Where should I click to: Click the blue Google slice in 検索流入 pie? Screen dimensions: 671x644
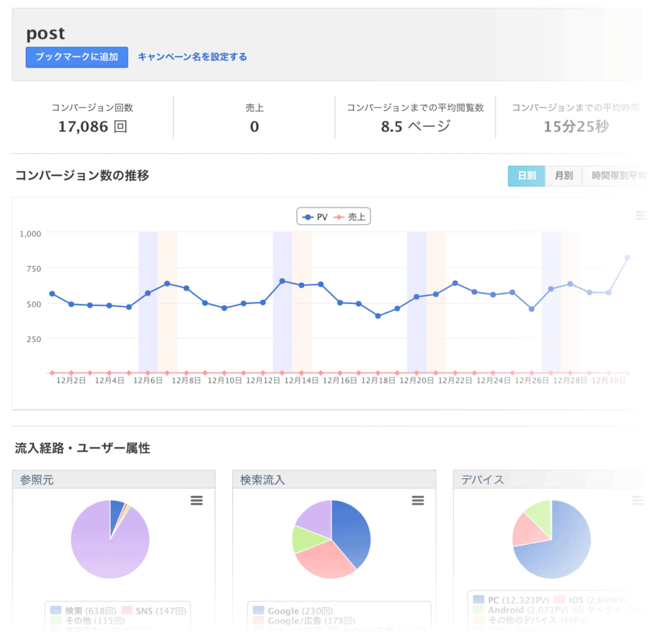pyautogui.click(x=354, y=531)
